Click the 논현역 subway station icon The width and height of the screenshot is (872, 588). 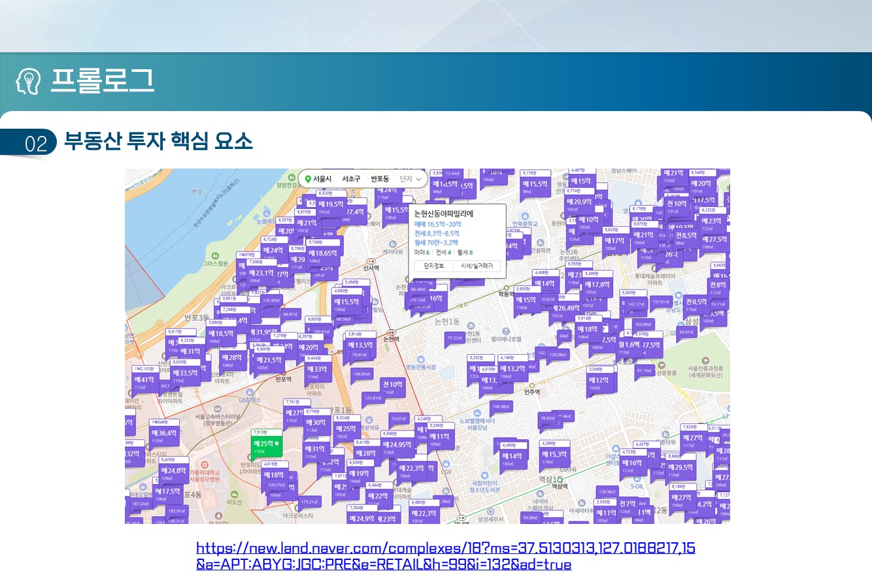point(391,332)
